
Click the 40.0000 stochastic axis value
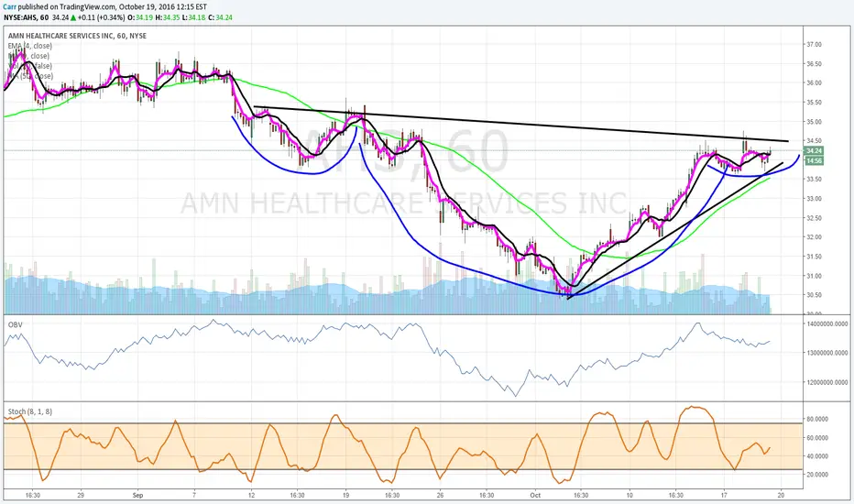(817, 456)
